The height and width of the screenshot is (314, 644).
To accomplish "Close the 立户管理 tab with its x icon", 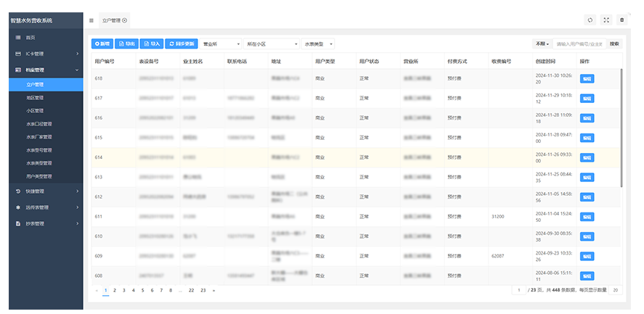I will point(125,20).
